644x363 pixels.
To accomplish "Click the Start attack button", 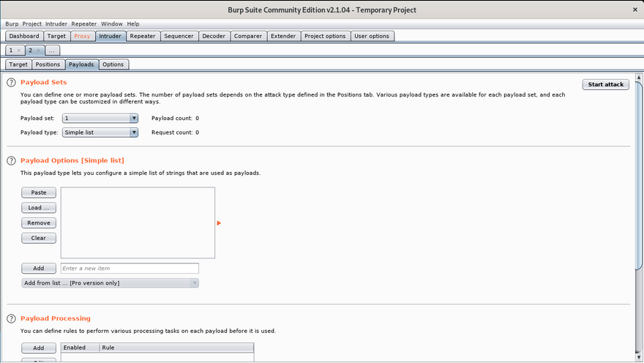I will (x=605, y=85).
